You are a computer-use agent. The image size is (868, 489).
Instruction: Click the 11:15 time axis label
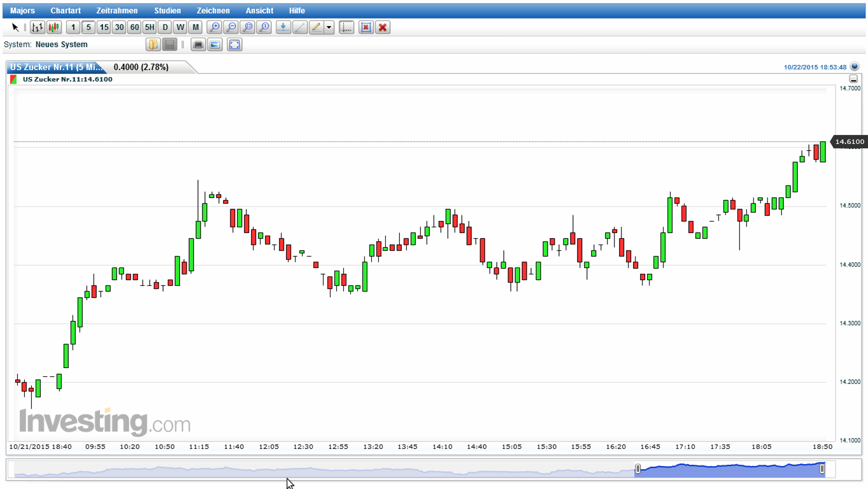click(199, 447)
